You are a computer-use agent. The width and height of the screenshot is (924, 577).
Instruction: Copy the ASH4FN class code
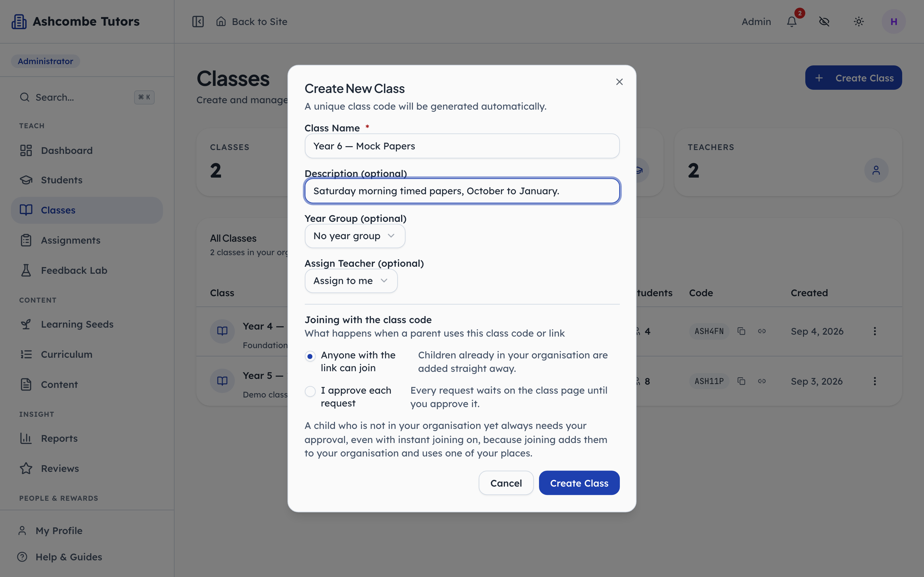tap(741, 331)
